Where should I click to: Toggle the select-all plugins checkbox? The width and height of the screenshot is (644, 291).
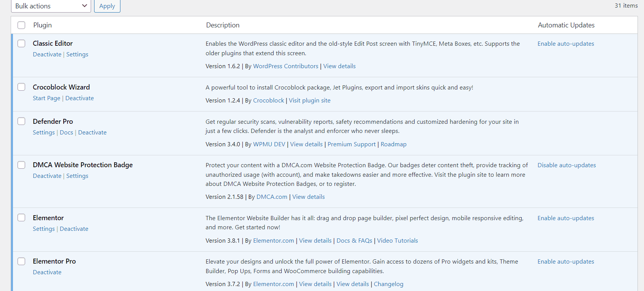pyautogui.click(x=21, y=25)
